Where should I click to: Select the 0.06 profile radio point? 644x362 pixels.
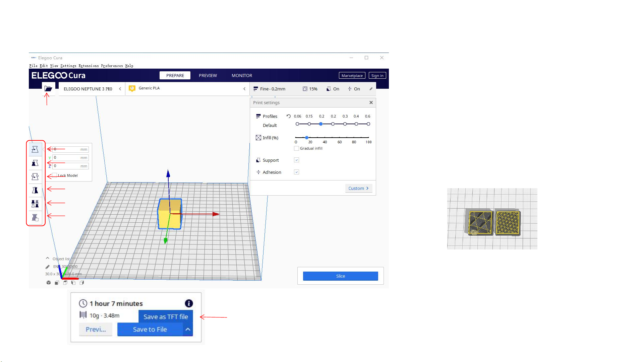tap(297, 124)
